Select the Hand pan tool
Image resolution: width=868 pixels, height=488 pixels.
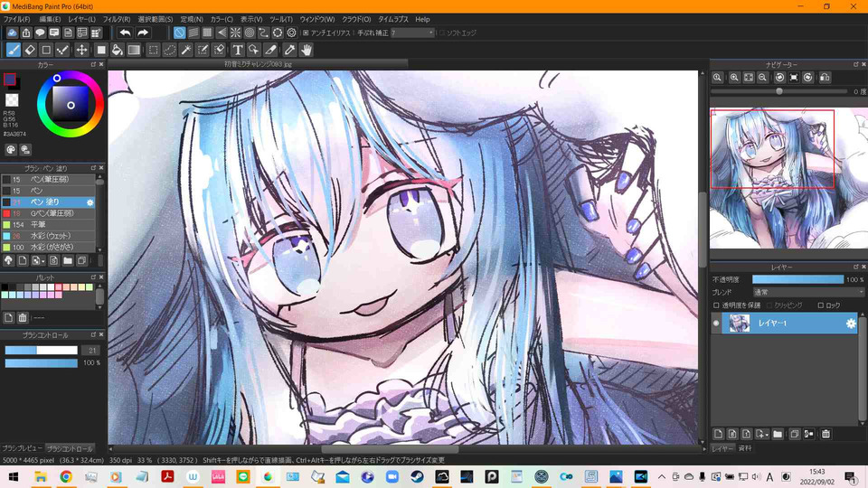point(307,51)
